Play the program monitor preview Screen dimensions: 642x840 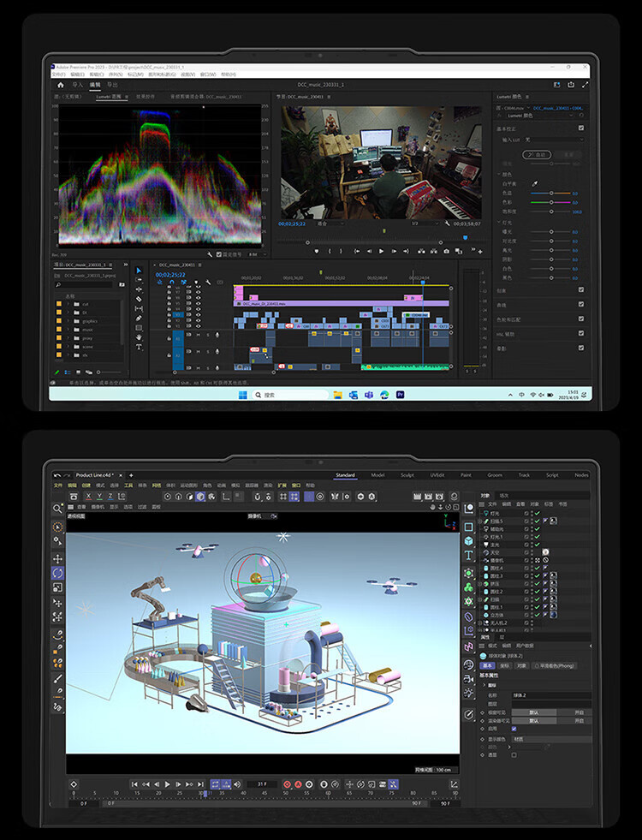click(381, 251)
